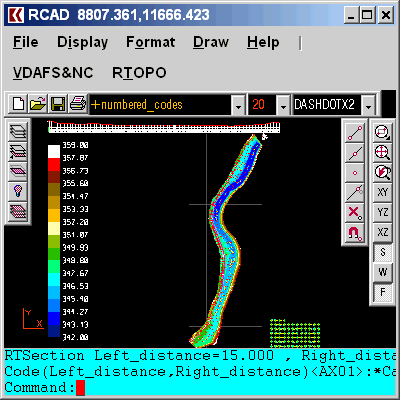The width and height of the screenshot is (400, 400).
Task: Expand the DASHDOTX2 linetype dropdown
Action: (368, 105)
